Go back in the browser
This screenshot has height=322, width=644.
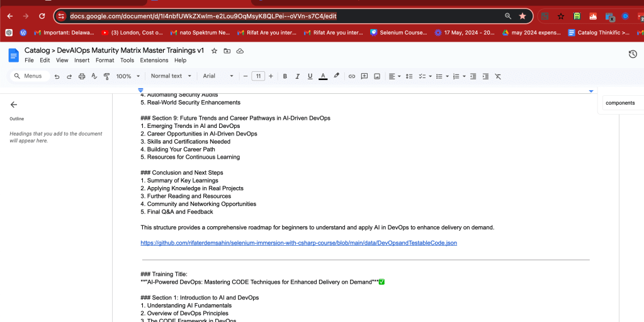[10, 16]
